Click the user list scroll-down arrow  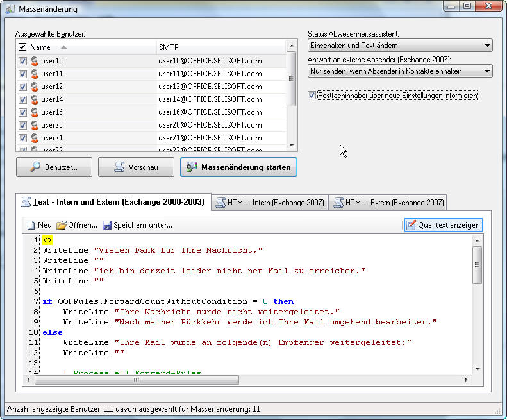point(292,146)
